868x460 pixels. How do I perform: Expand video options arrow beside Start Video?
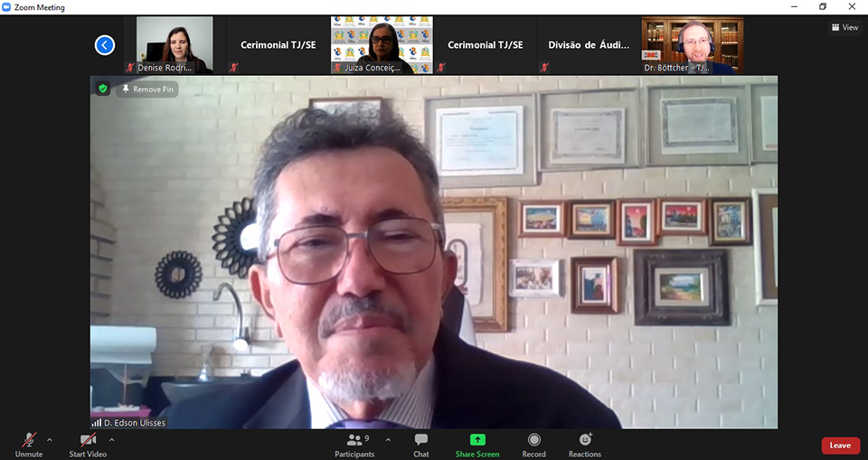point(111,440)
